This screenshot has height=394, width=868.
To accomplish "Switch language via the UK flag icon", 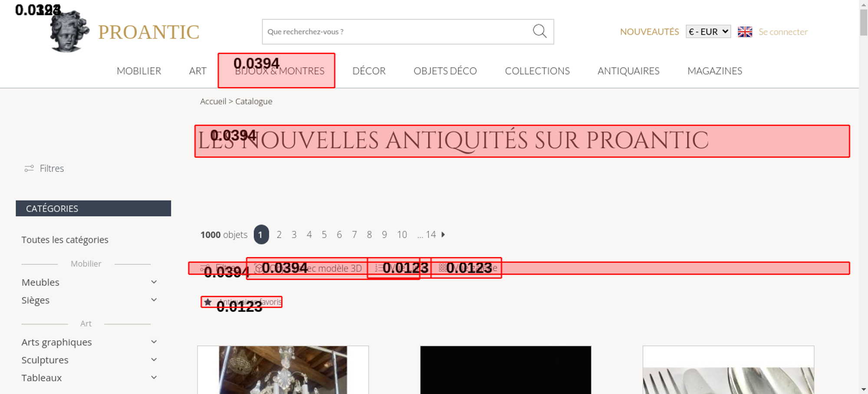I will point(745,32).
